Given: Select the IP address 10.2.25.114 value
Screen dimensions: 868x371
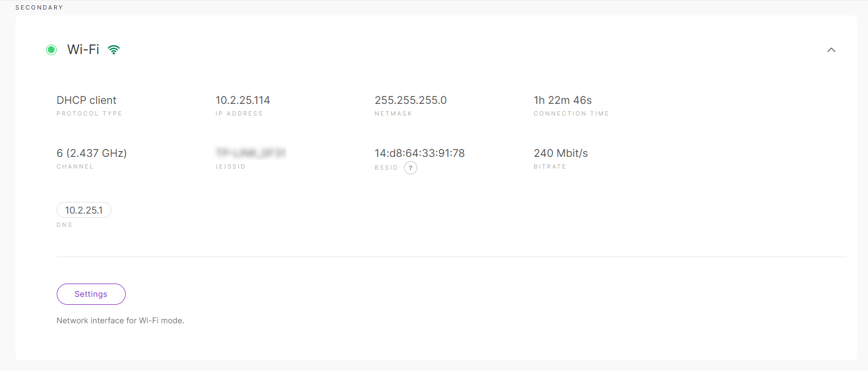Looking at the screenshot, I should 243,100.
